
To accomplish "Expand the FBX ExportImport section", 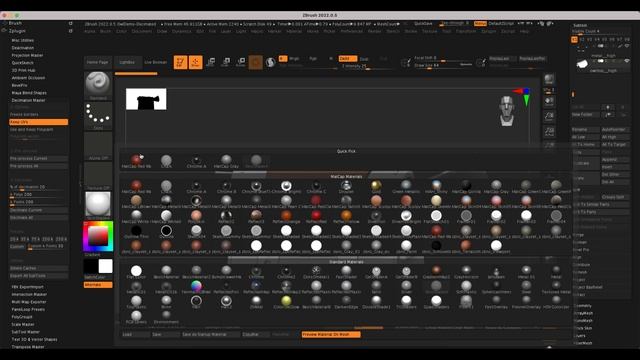I will pyautogui.click(x=27, y=287).
